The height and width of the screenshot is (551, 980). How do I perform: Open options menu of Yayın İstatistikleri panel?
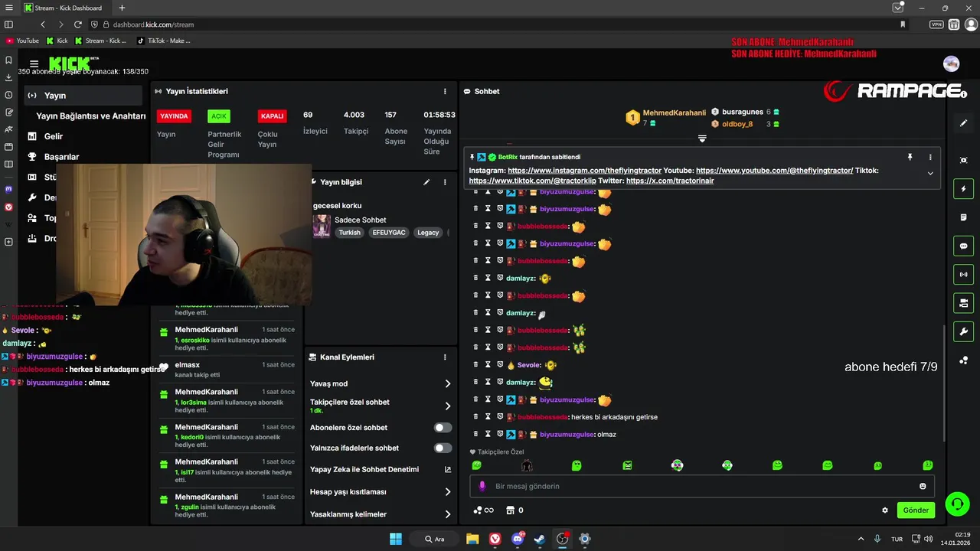[x=445, y=91]
